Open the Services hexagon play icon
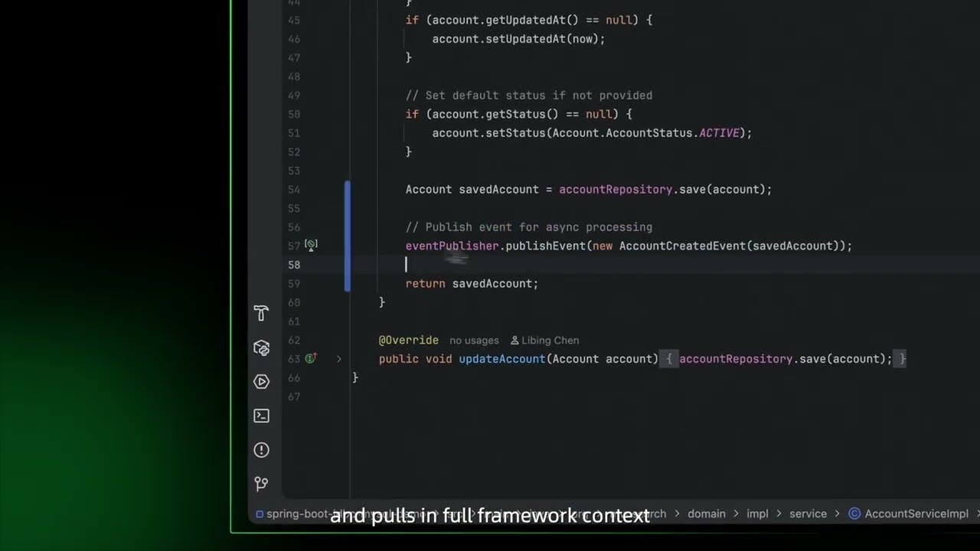The image size is (980, 551). coord(261,382)
